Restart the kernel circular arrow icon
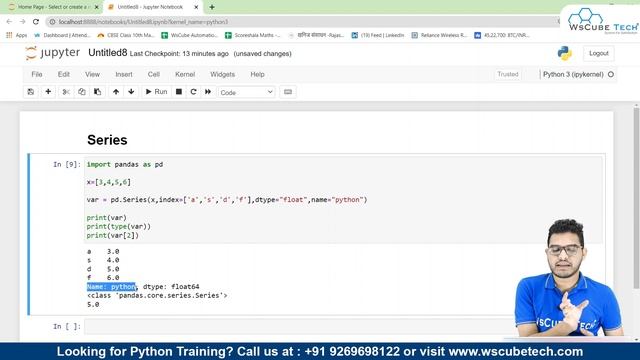Image resolution: width=640 pixels, height=360 pixels. click(193, 92)
